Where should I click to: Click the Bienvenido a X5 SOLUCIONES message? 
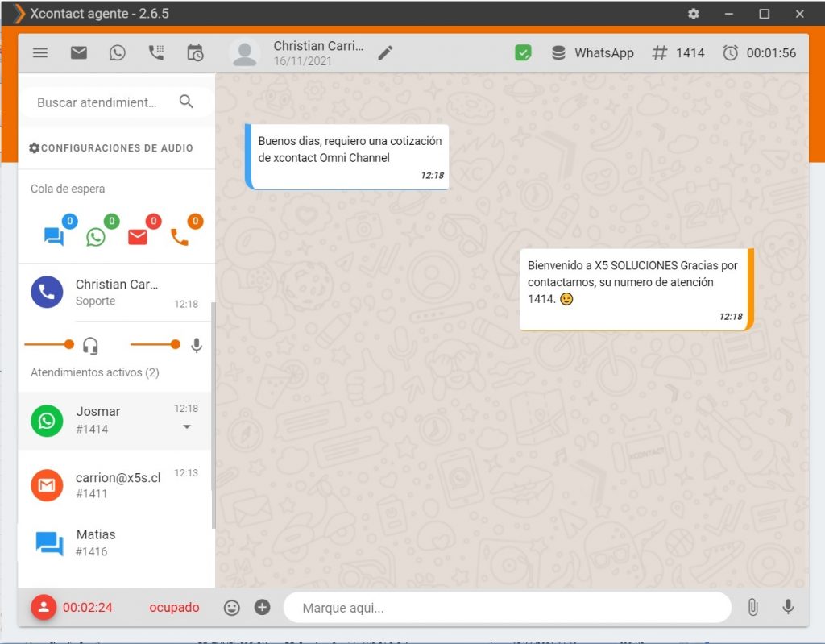tap(636, 289)
